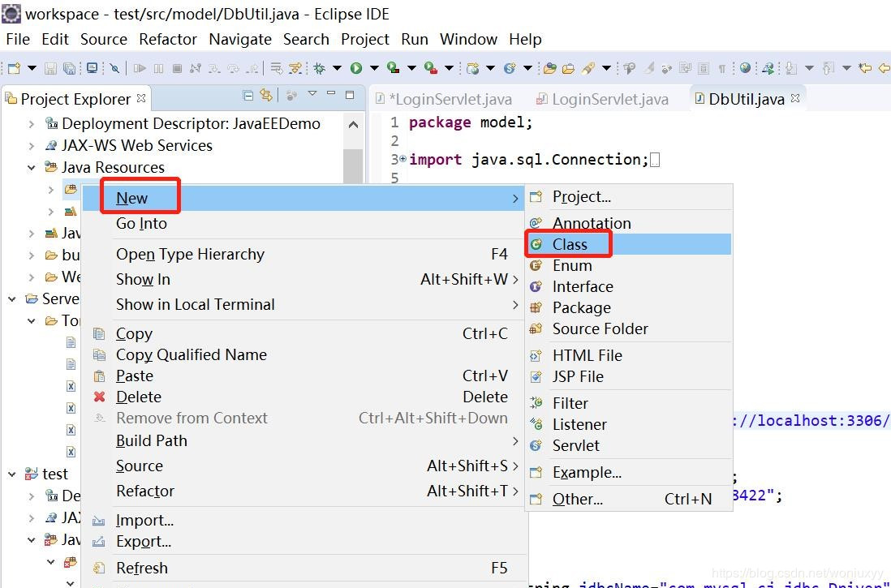Click the green Run button icon
This screenshot has width=891, height=588.
click(356, 68)
